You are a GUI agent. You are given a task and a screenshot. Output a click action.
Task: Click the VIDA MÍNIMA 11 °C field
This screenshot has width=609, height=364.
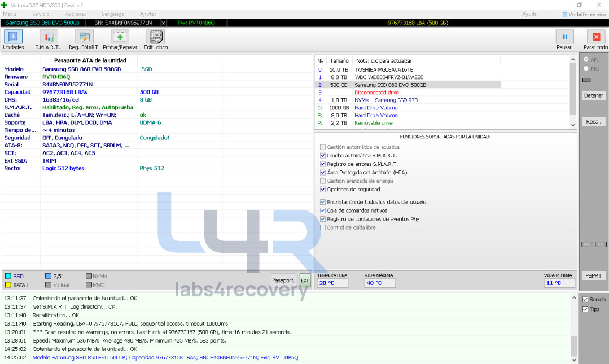click(x=559, y=283)
